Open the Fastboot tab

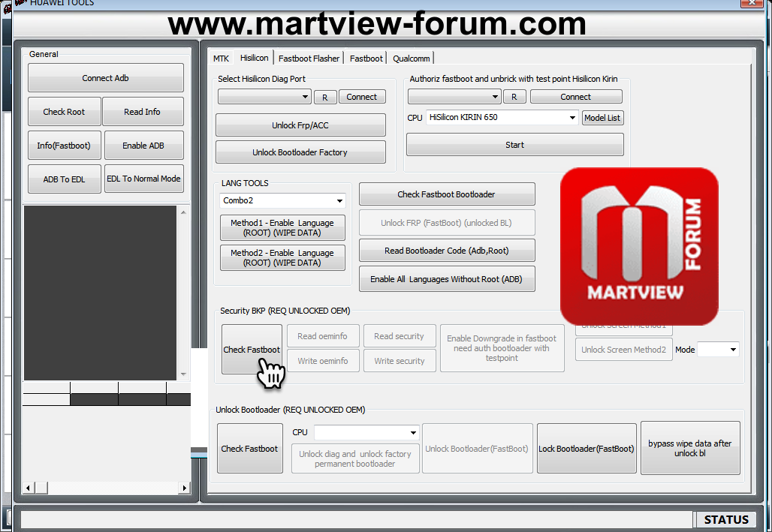coord(366,58)
